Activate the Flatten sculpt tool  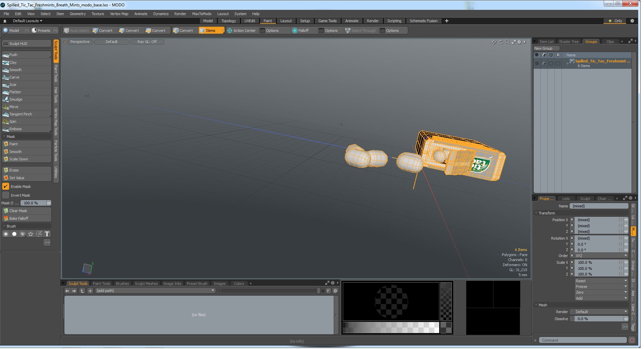pyautogui.click(x=26, y=92)
